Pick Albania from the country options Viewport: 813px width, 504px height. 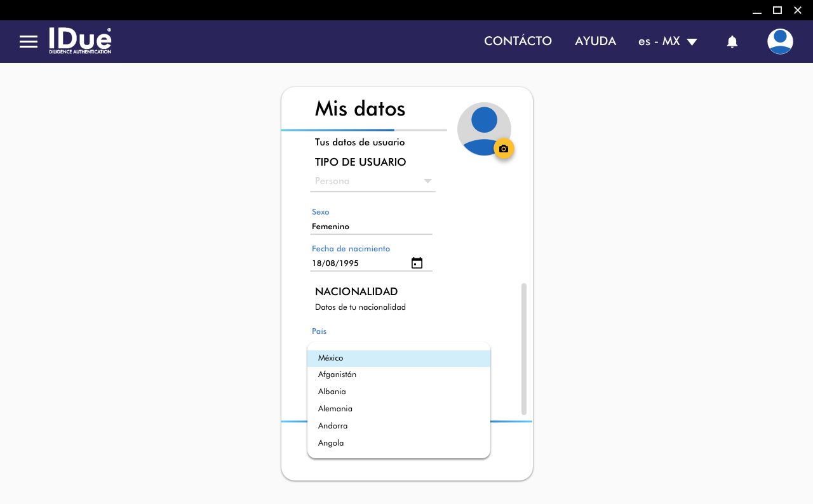pos(398,392)
